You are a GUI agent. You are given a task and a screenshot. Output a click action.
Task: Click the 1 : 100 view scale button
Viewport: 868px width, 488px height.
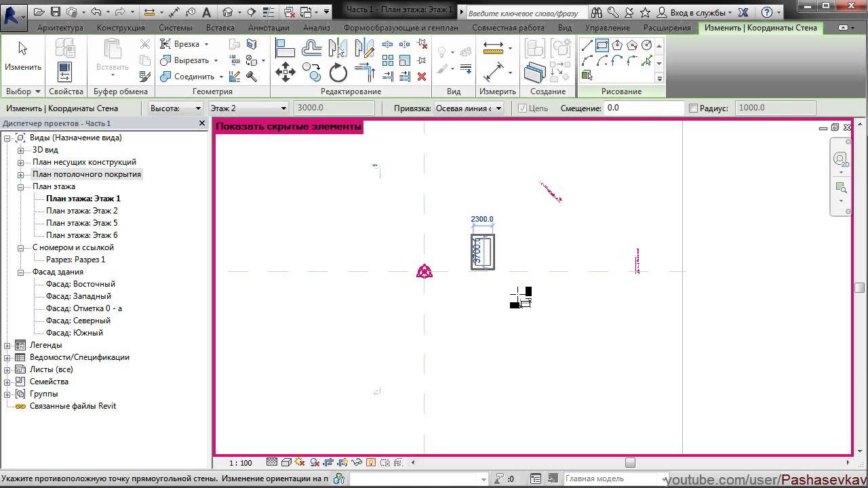click(x=240, y=463)
